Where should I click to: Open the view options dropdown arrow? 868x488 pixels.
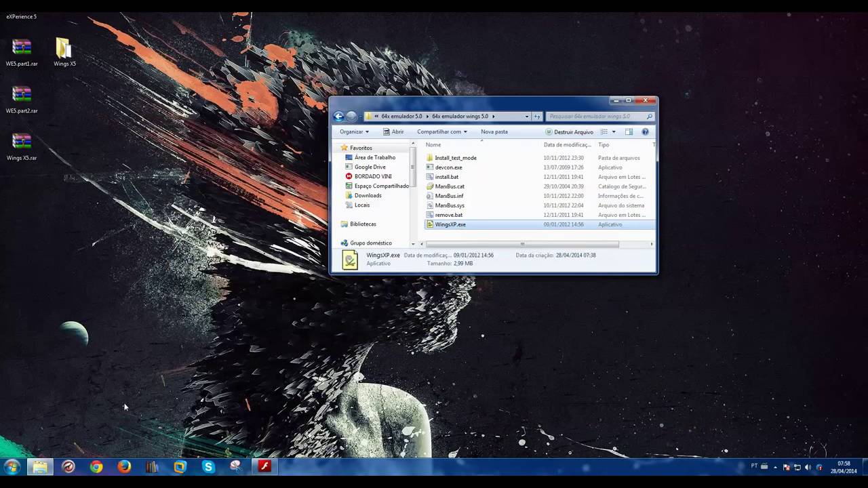pos(614,132)
